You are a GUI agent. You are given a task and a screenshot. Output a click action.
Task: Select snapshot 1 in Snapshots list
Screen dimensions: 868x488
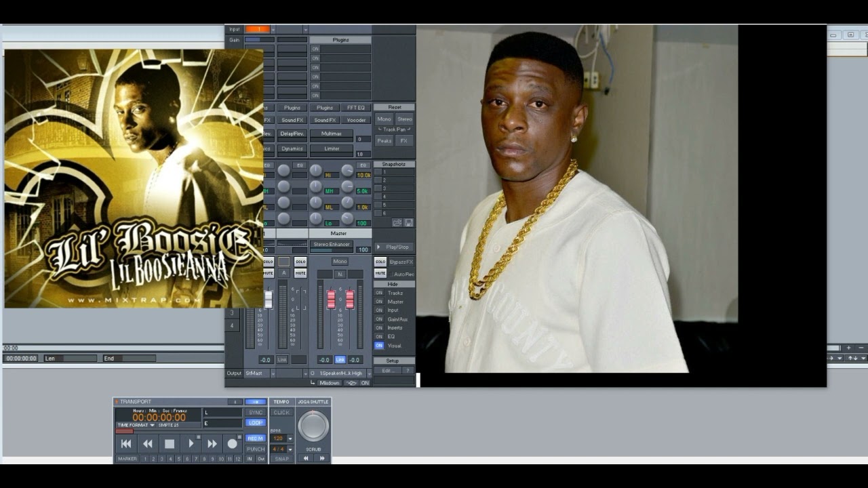pyautogui.click(x=395, y=171)
